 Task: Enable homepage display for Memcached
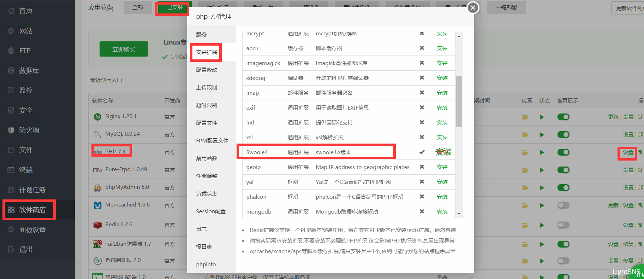(x=563, y=205)
